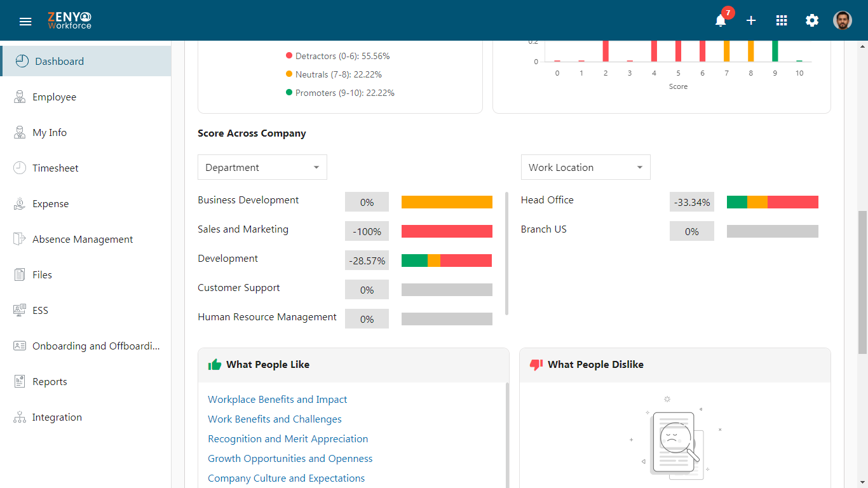This screenshot has height=488, width=868.
Task: Open the Work Location dropdown
Action: 585,167
